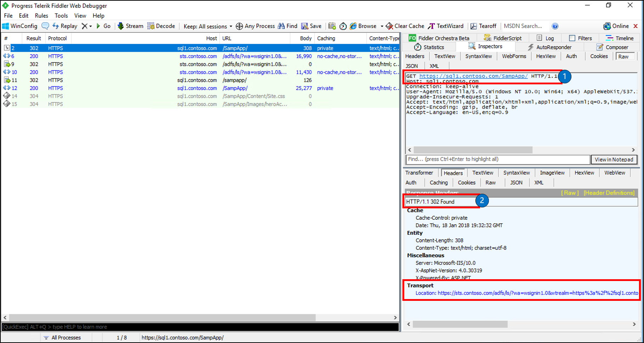Sort sessions by Result column header
Viewport: 644px width, 343px height.
coord(34,38)
